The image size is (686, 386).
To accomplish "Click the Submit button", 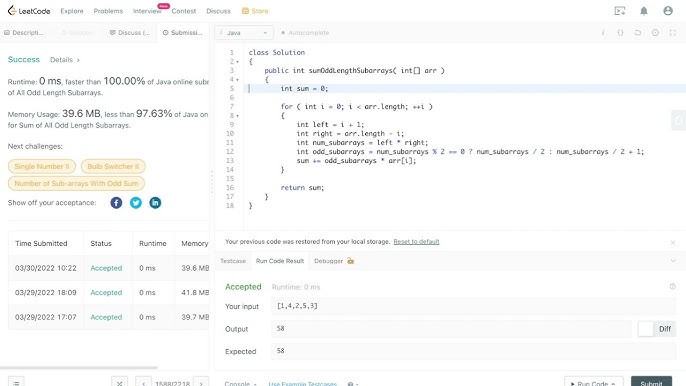I will point(651,382).
